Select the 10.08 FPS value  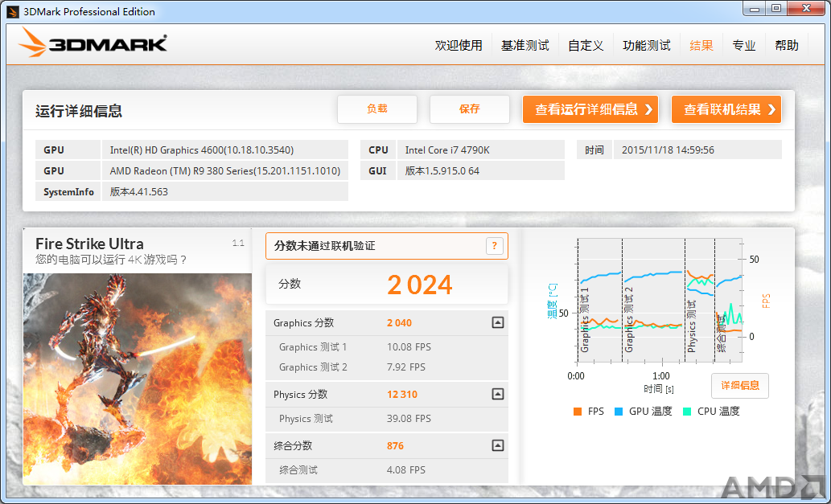409,347
